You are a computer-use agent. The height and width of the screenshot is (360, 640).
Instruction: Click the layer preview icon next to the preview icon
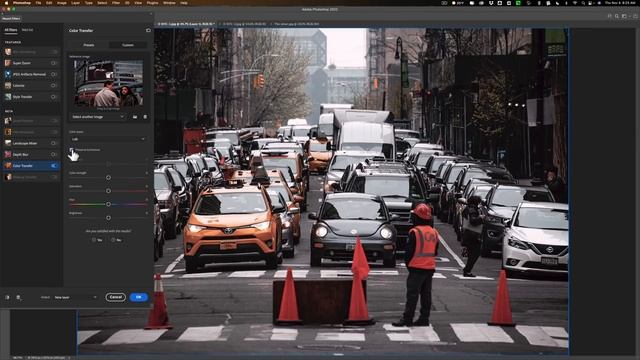pos(18,298)
